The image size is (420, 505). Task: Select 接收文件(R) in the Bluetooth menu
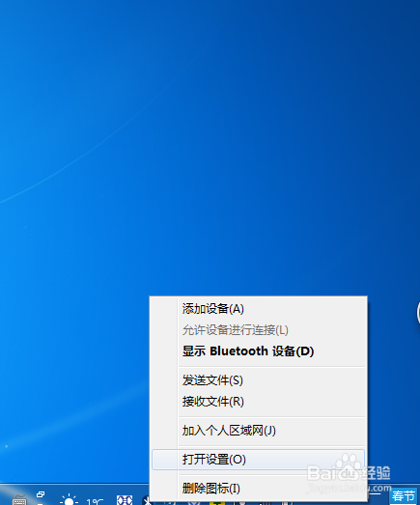point(259,402)
